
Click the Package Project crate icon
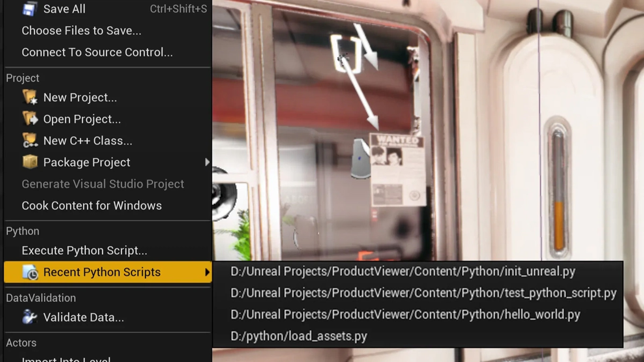pyautogui.click(x=30, y=162)
